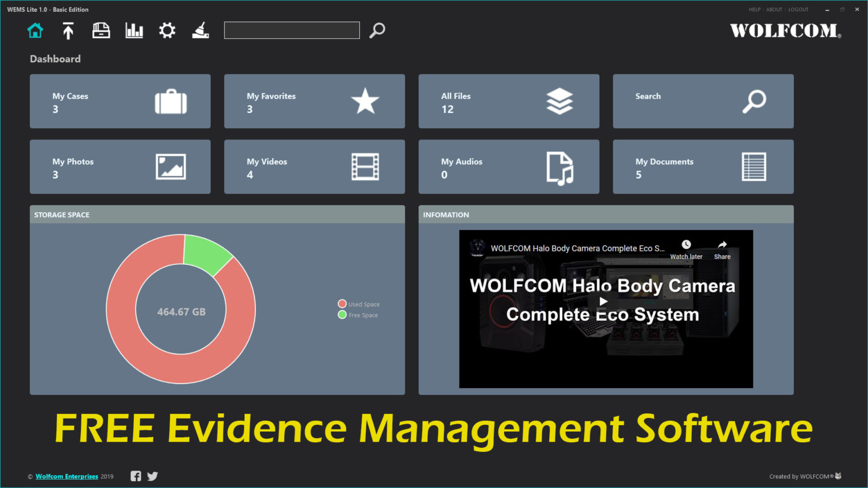Image resolution: width=868 pixels, height=488 pixels.
Task: Click inside the top search text field
Action: click(292, 30)
